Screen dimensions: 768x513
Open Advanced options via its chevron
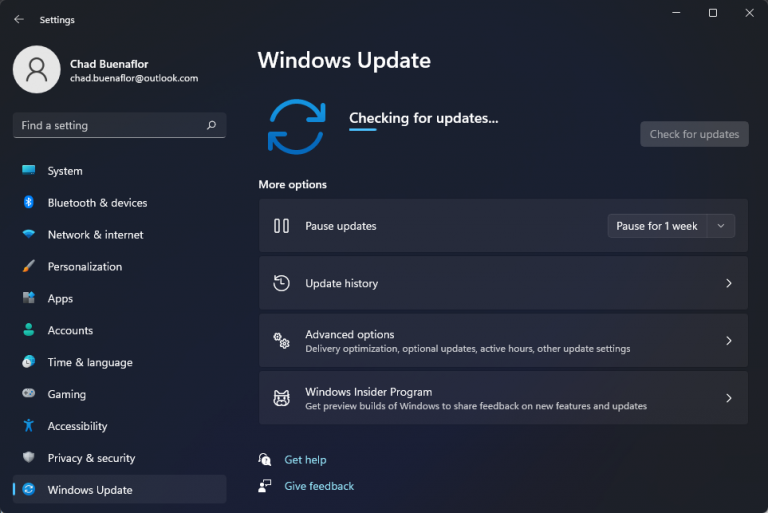pyautogui.click(x=729, y=341)
